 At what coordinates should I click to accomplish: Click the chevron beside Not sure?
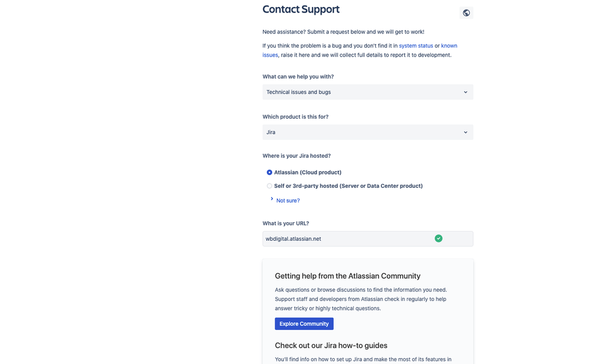tap(272, 199)
